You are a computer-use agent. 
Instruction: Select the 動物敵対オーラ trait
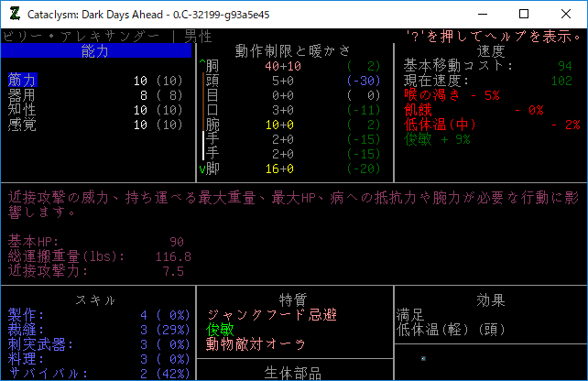(x=256, y=344)
